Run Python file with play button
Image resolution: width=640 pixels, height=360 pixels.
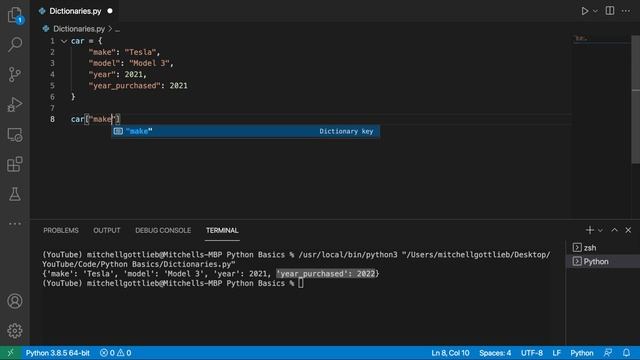click(x=584, y=11)
